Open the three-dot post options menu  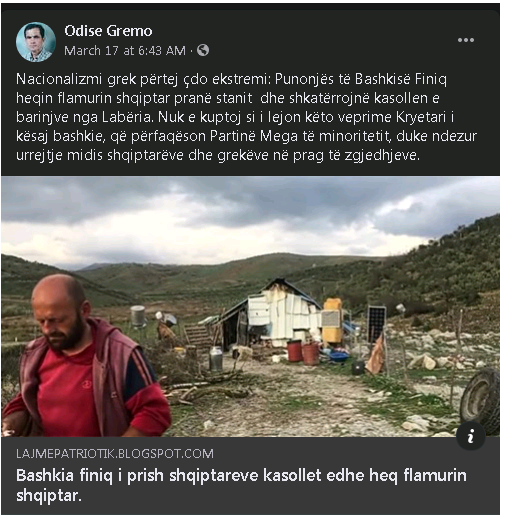pos(465,40)
